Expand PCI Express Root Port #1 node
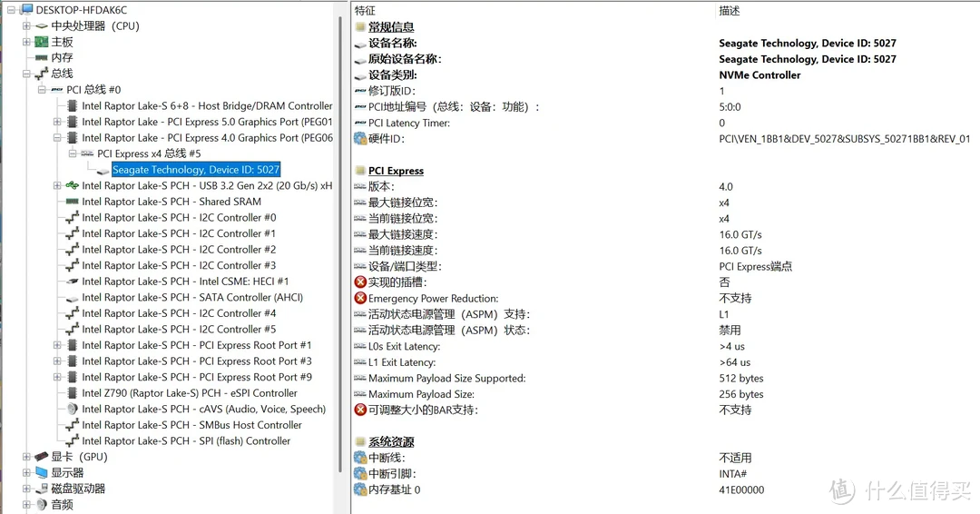The height and width of the screenshot is (514, 980). (57, 345)
